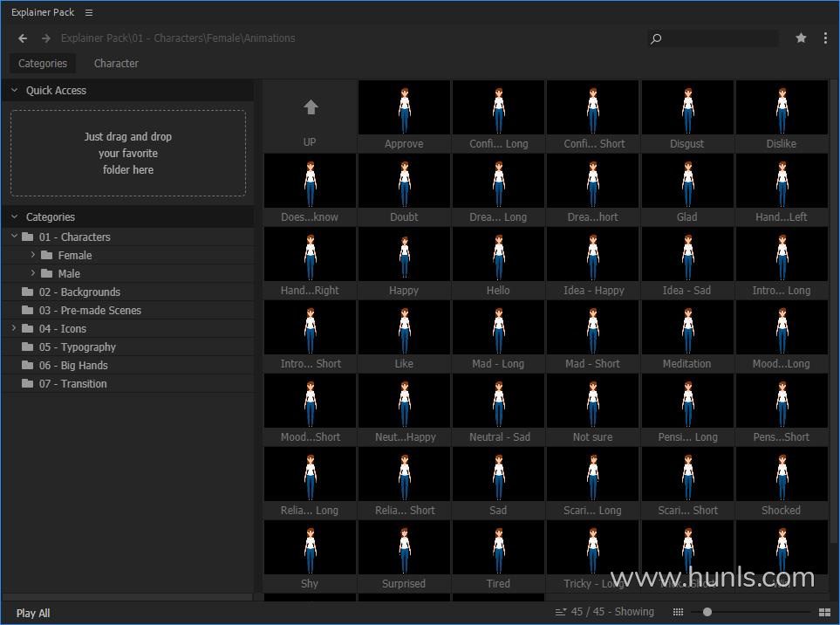Click the 45 / 45 - Showing status text
Image resolution: width=840 pixels, height=625 pixels.
coord(612,612)
